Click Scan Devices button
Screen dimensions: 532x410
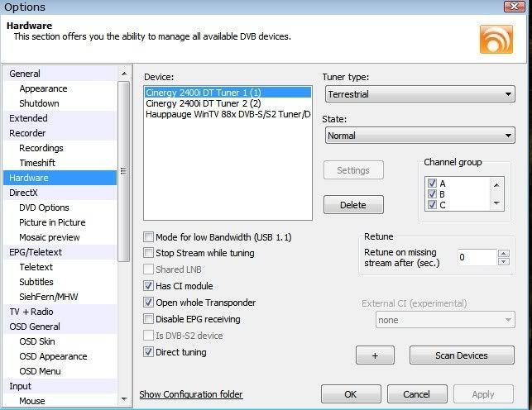pos(462,355)
